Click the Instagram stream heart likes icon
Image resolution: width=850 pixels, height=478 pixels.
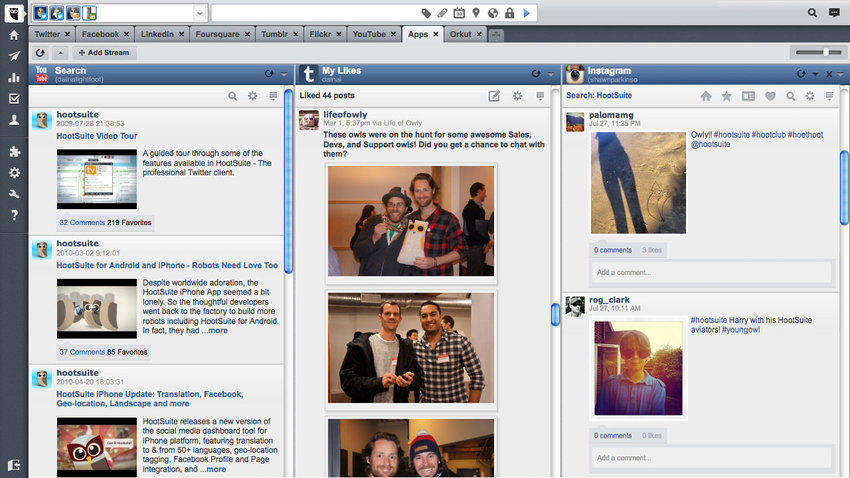click(x=770, y=96)
